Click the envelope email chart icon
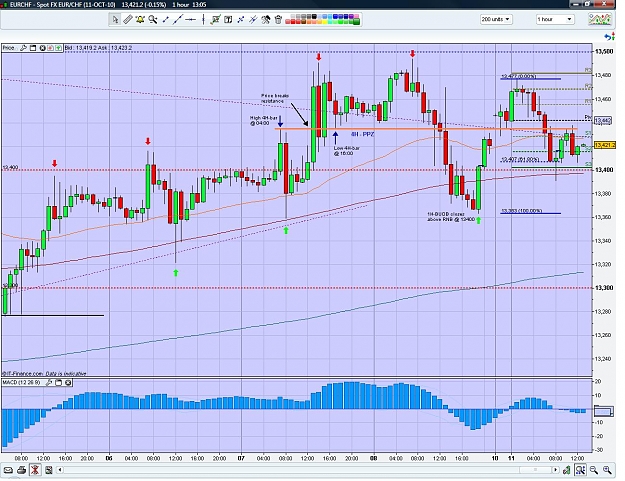The width and height of the screenshot is (625, 481). [x=8, y=470]
